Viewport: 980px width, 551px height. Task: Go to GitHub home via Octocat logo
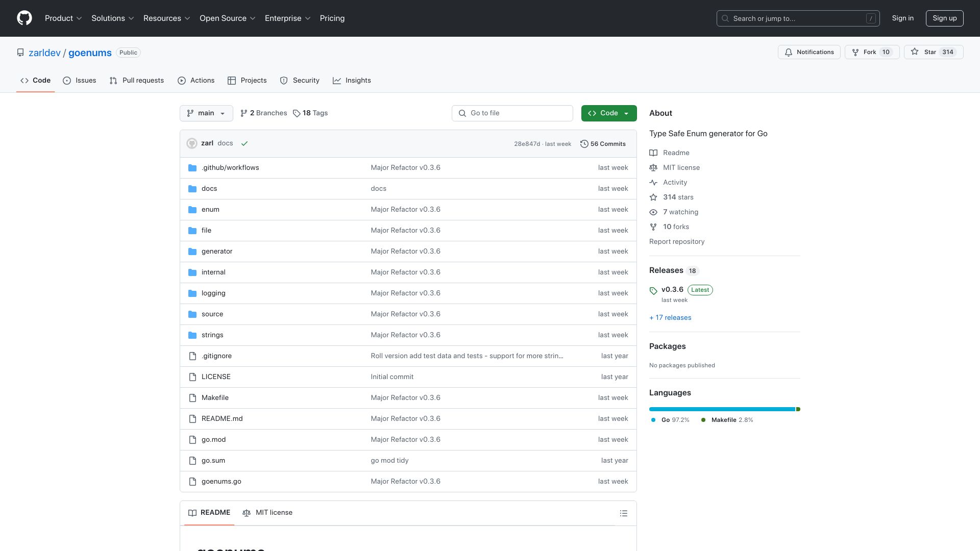(x=24, y=18)
